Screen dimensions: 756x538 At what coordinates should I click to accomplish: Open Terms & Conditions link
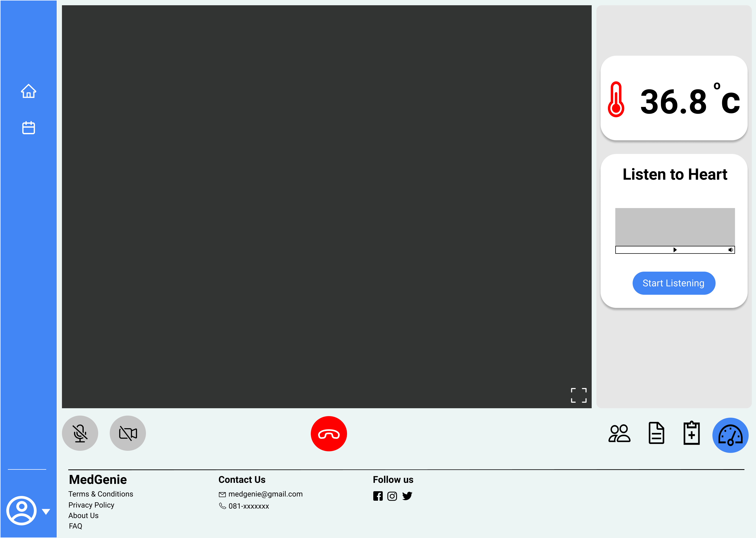click(101, 494)
